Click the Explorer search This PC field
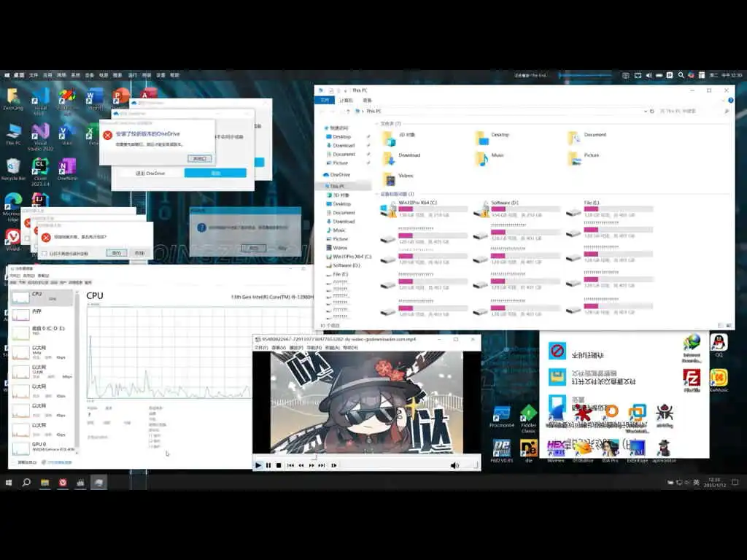Viewport: 747px width, 560px height. (x=694, y=111)
